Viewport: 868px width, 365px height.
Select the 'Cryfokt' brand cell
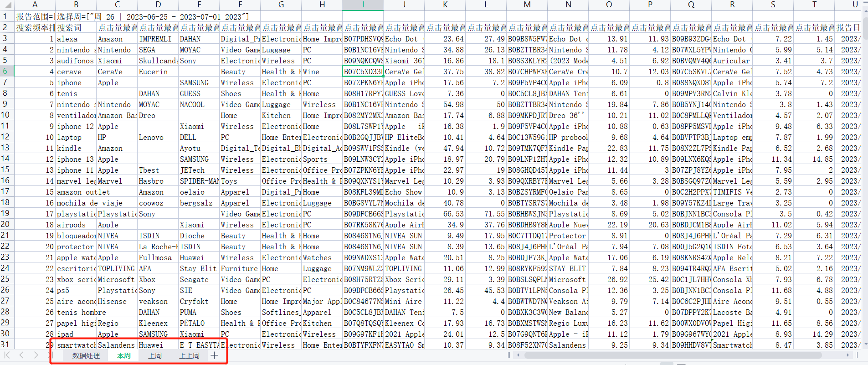pos(199,301)
